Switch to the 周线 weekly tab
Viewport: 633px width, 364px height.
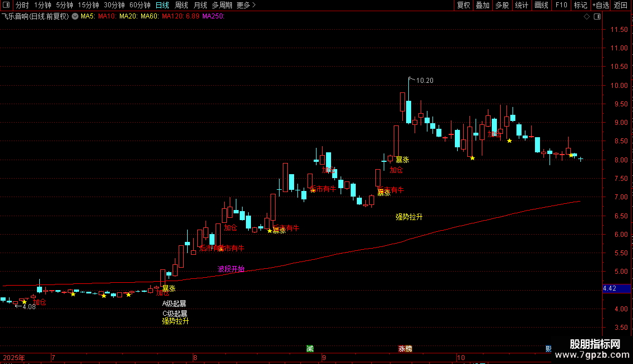pyautogui.click(x=181, y=5)
